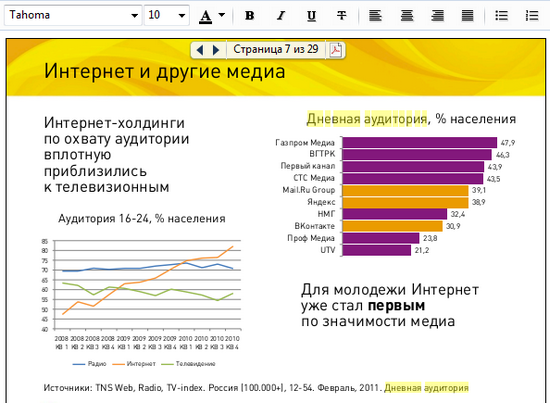Align text to the left
The width and height of the screenshot is (550, 403).
(x=375, y=15)
